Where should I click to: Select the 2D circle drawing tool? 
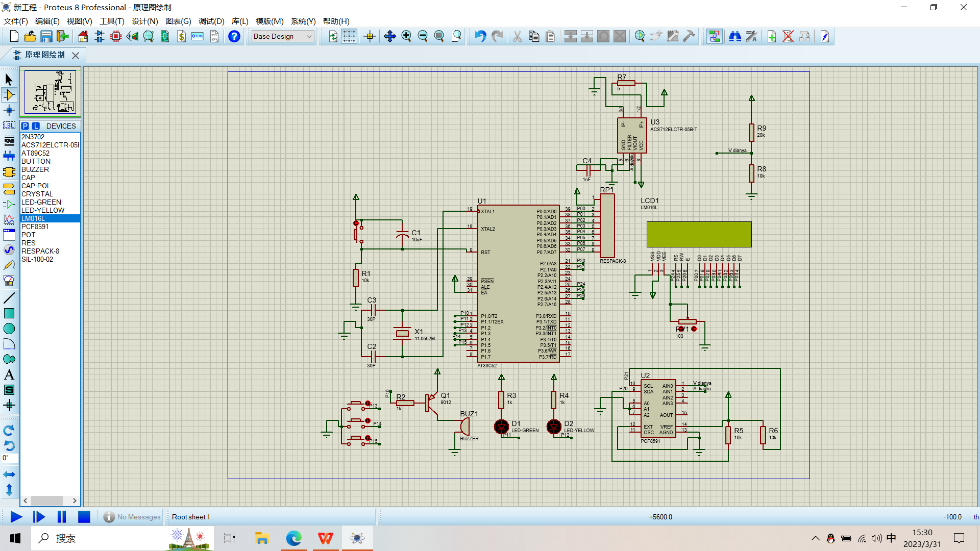[x=9, y=329]
